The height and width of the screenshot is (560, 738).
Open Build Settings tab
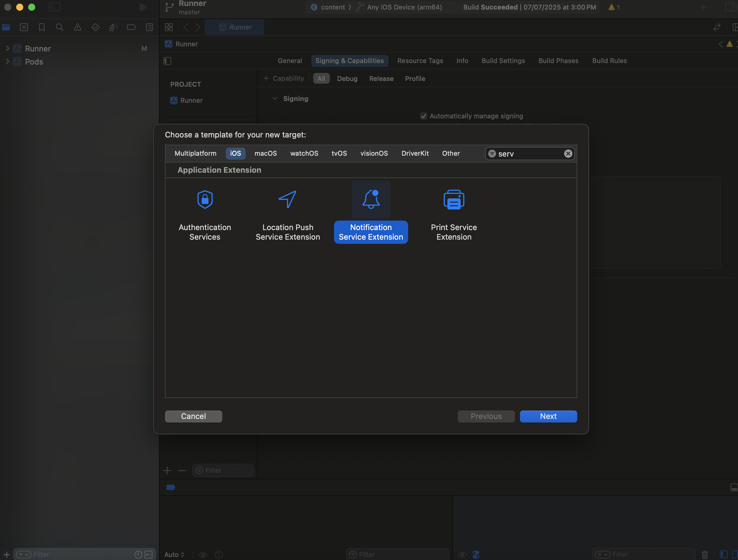(503, 61)
